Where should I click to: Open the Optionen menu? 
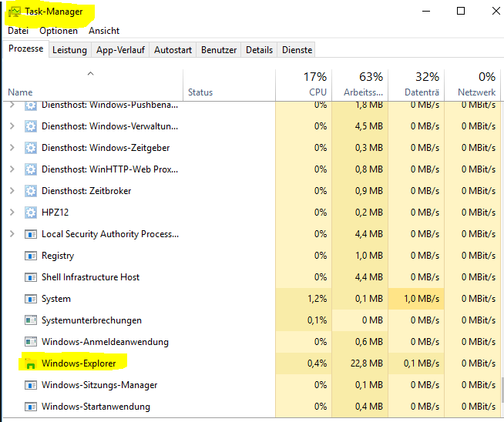click(x=59, y=31)
